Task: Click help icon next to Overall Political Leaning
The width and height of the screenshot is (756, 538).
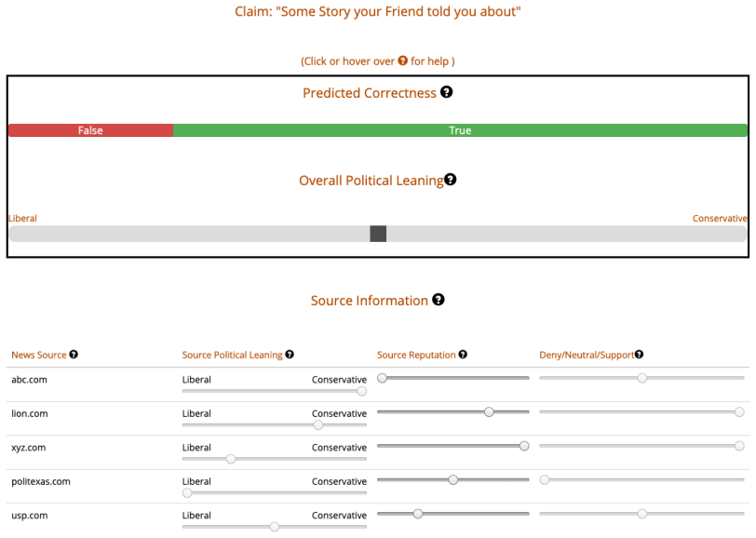Action: 451,180
